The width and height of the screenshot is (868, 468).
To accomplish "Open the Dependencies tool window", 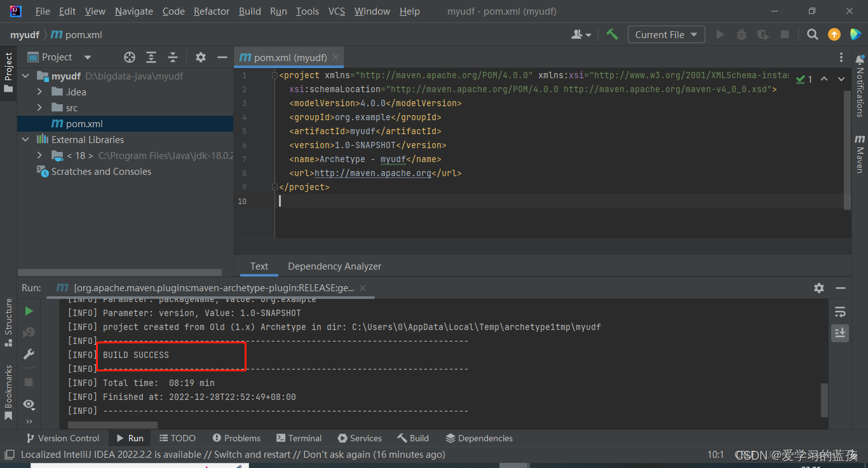I will click(479, 438).
